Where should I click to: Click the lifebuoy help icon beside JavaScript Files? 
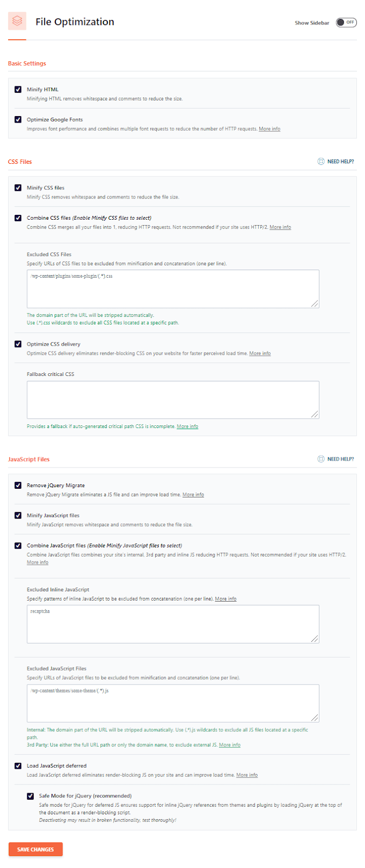tap(321, 459)
